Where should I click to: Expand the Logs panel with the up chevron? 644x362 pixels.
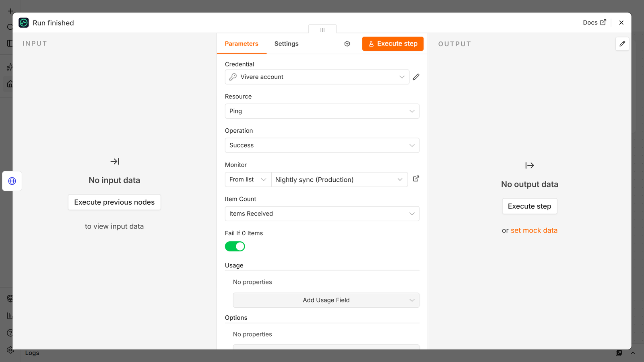tap(633, 353)
